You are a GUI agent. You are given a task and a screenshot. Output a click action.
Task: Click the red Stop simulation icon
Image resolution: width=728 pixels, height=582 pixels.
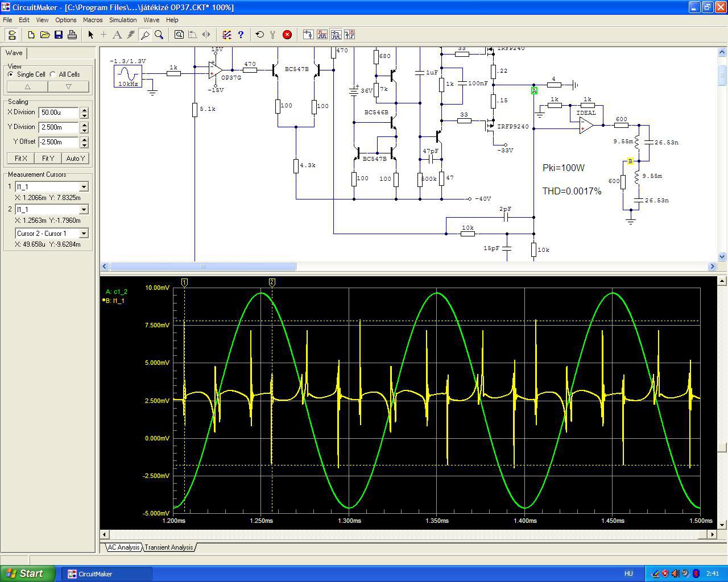[x=287, y=35]
